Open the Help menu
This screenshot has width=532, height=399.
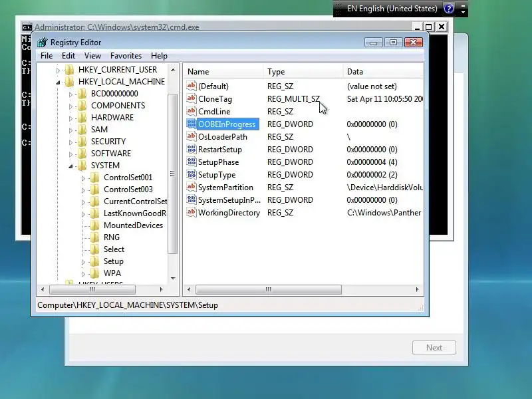[159, 56]
